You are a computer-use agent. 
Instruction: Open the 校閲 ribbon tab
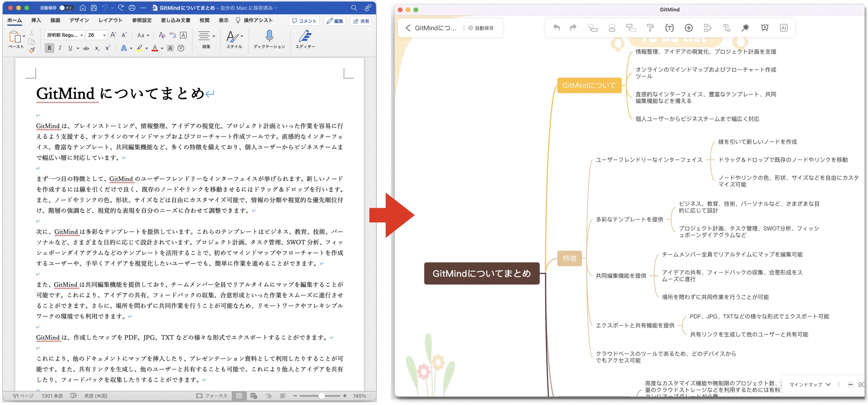[x=204, y=20]
